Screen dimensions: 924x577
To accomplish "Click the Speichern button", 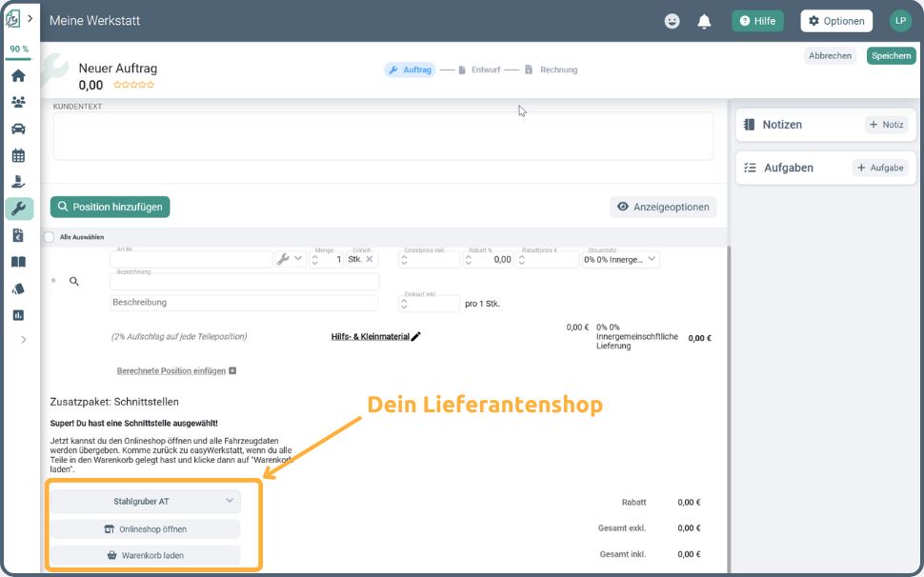I will 890,55.
